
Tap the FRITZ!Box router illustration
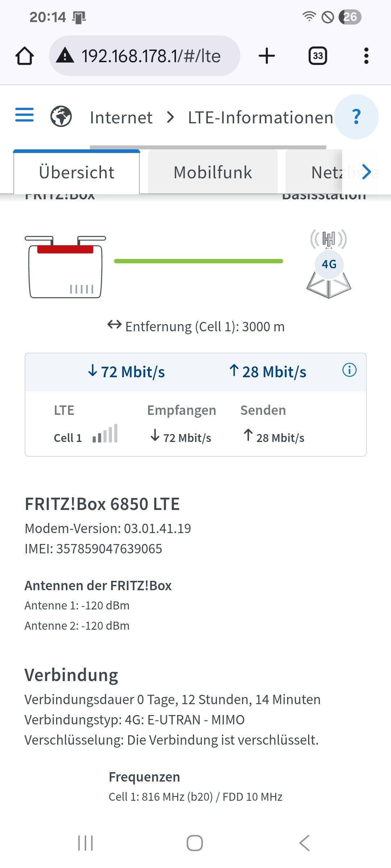(x=66, y=267)
